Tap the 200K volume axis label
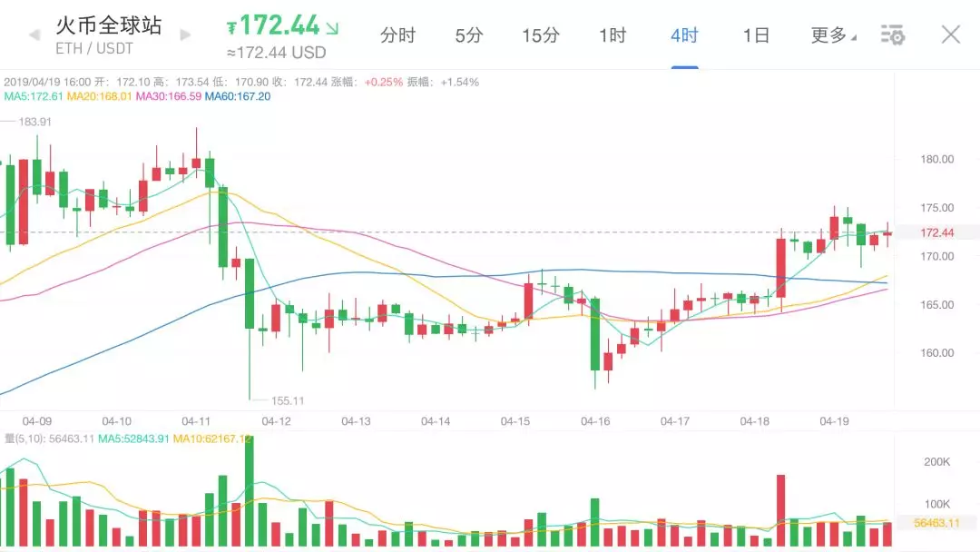Screen dimensions: 980x552 (936, 462)
